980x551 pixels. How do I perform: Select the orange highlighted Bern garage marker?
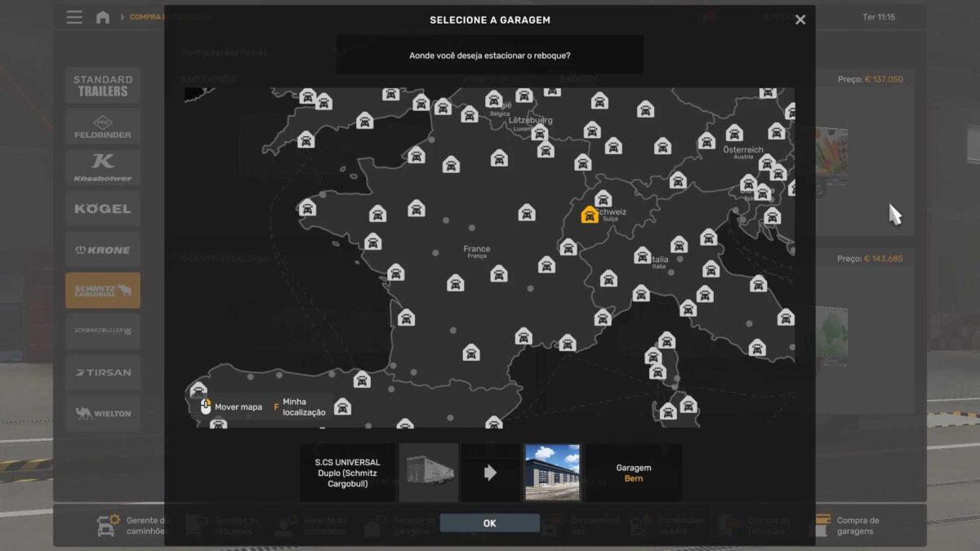589,215
